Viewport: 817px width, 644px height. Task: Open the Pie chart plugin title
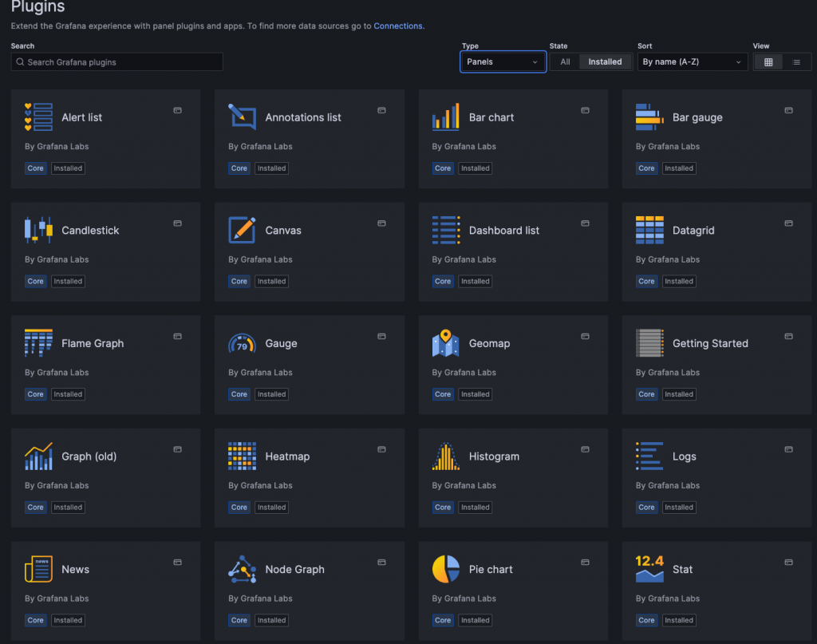tap(491, 570)
